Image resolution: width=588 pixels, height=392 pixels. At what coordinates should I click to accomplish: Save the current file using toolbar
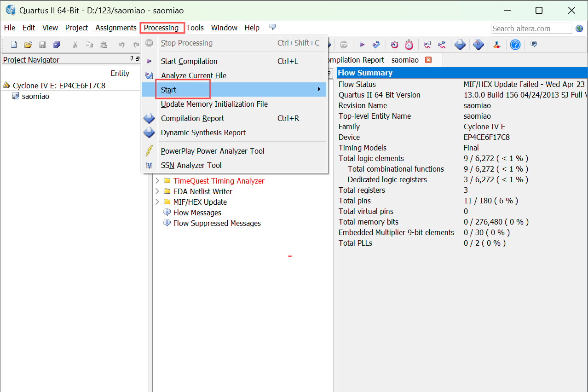click(x=42, y=45)
